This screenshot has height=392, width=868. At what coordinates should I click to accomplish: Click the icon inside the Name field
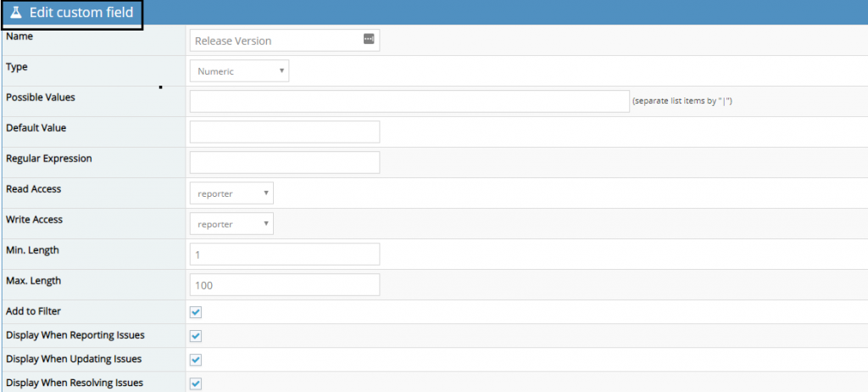pos(369,39)
